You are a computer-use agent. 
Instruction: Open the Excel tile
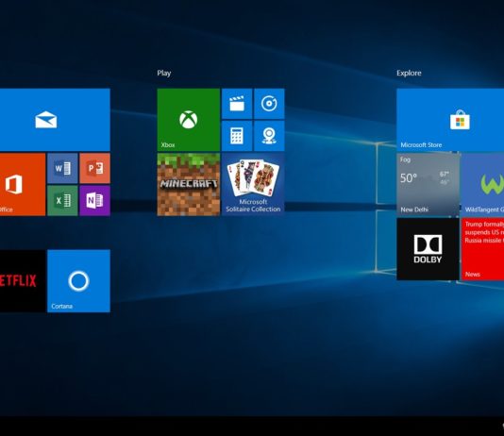(x=62, y=200)
